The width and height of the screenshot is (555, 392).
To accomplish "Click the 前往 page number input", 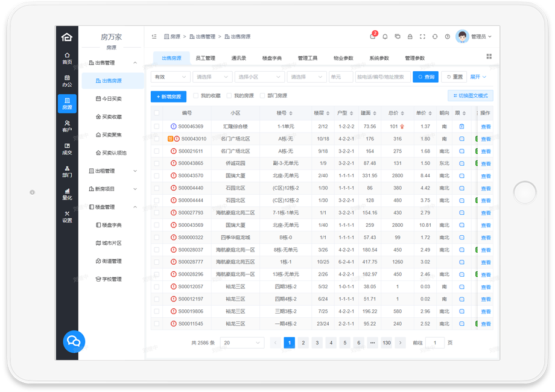I will (x=435, y=343).
